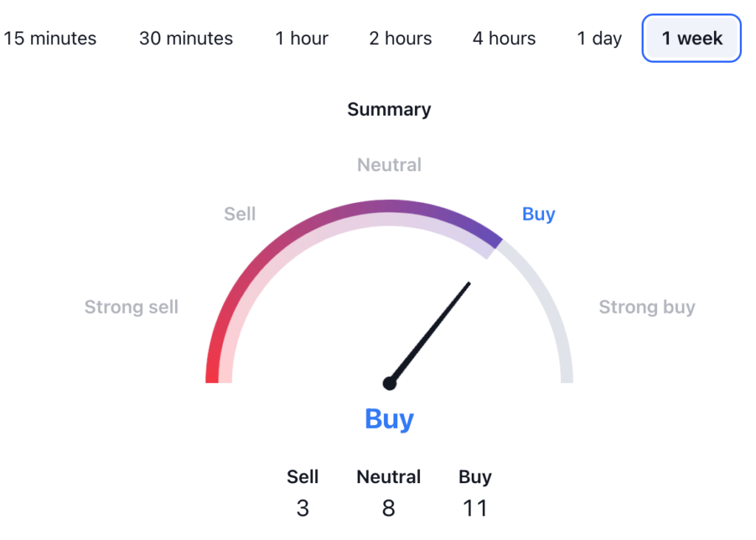Open the 2 hours timeframe tab
The image size is (756, 540).
click(x=400, y=38)
